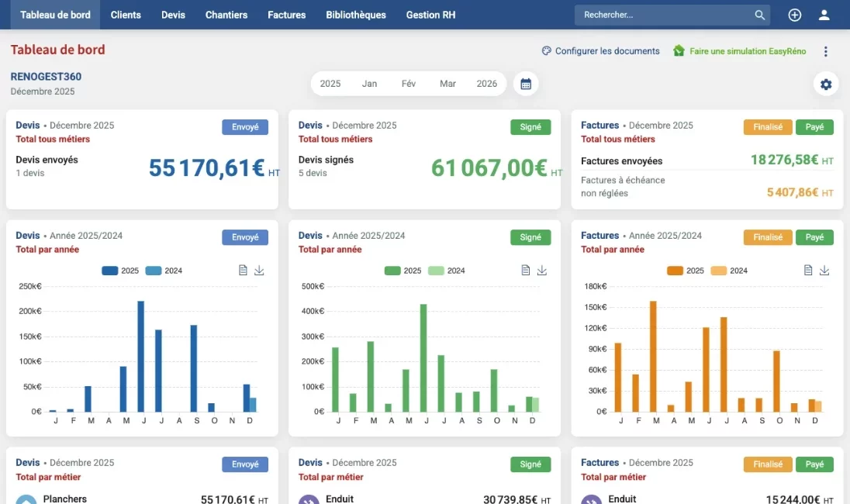Switch to year 2026 in date selector
The height and width of the screenshot is (504, 850).
point(486,84)
